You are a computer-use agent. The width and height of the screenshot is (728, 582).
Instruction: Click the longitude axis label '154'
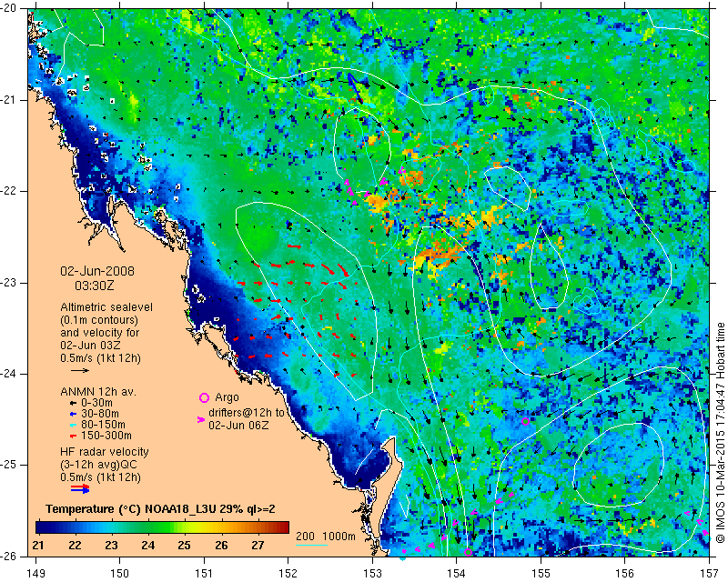(457, 574)
